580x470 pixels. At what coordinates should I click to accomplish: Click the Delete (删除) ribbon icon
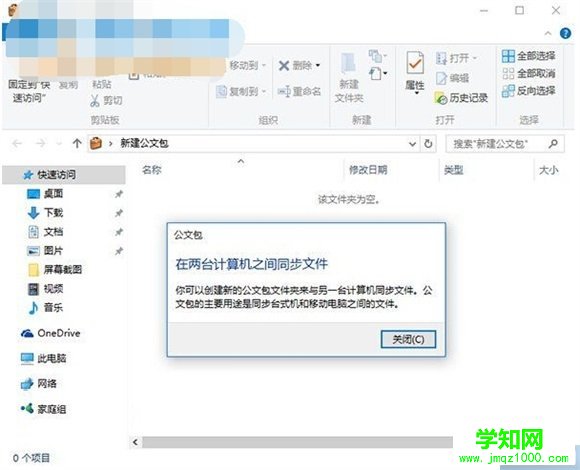coord(284,66)
